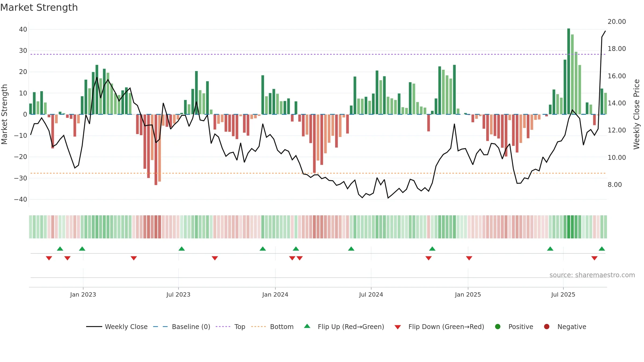Click the green Flip Up legend triangle

tap(307, 326)
